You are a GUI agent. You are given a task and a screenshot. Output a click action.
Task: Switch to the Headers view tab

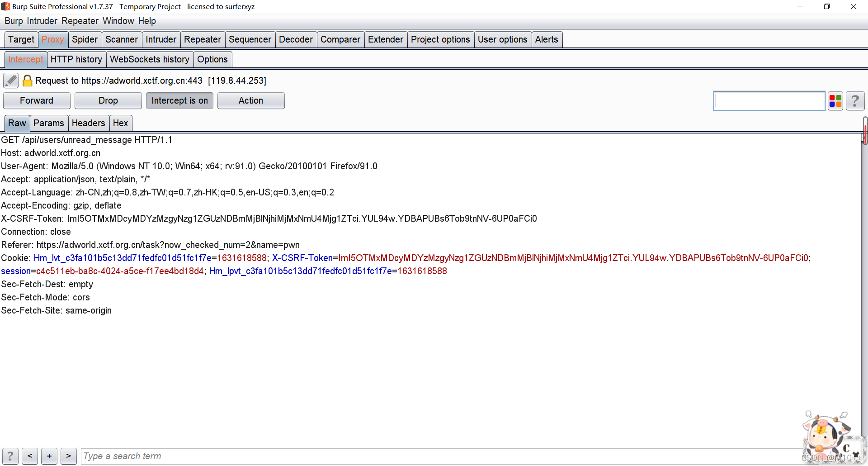click(89, 123)
